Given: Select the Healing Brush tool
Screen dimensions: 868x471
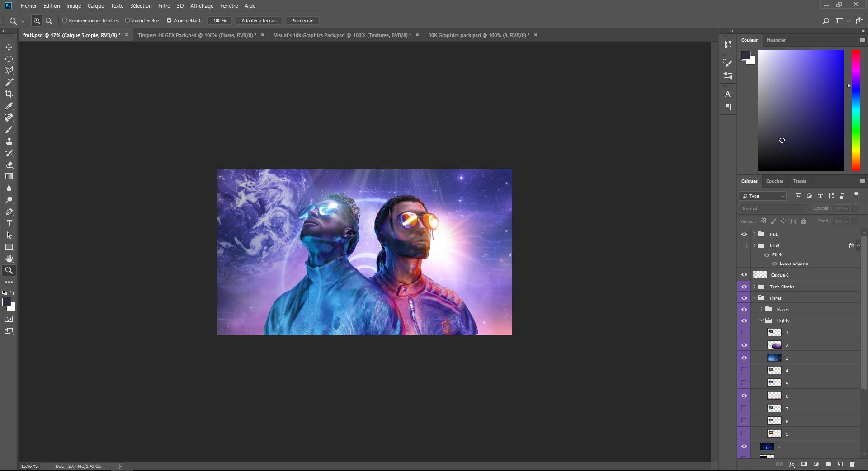Looking at the screenshot, I should pos(9,118).
